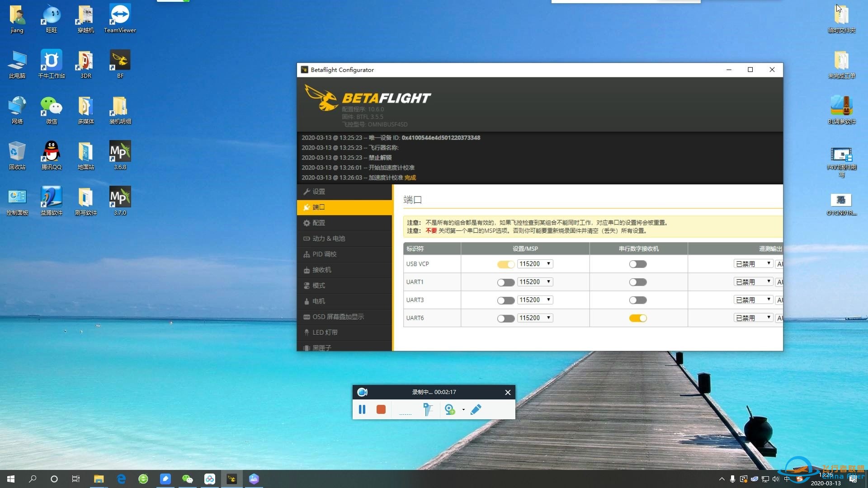Image resolution: width=868 pixels, height=488 pixels.
Task: Select the 端口 ports tab
Action: pyautogui.click(x=344, y=207)
